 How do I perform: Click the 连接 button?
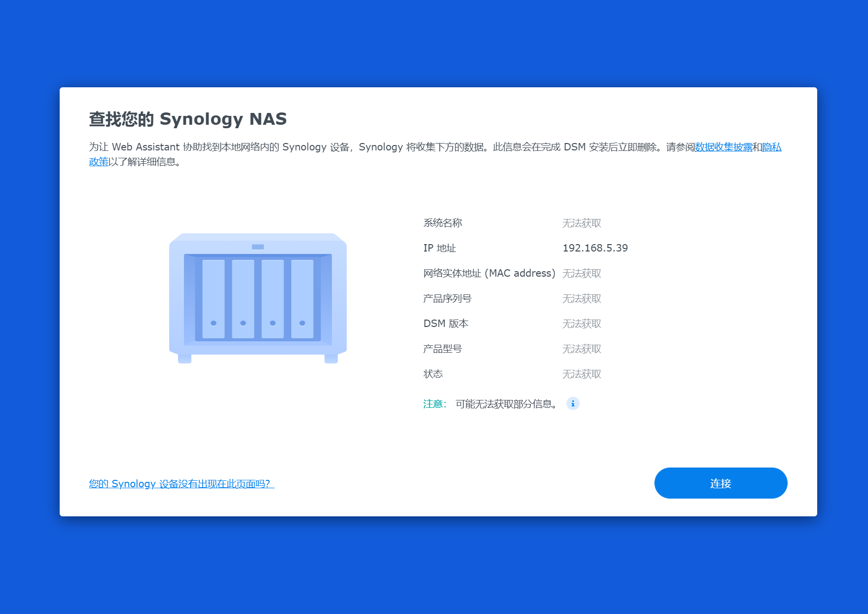(x=721, y=483)
